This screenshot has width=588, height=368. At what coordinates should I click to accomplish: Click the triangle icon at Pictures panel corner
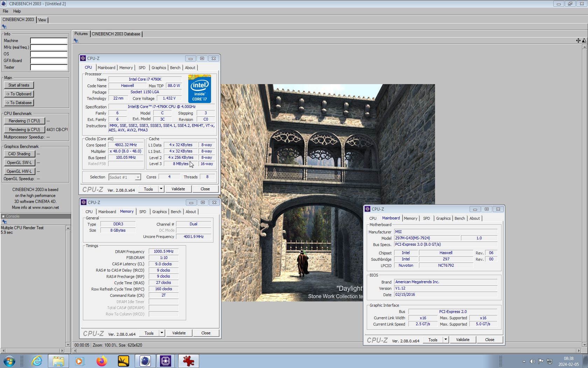coord(584,41)
